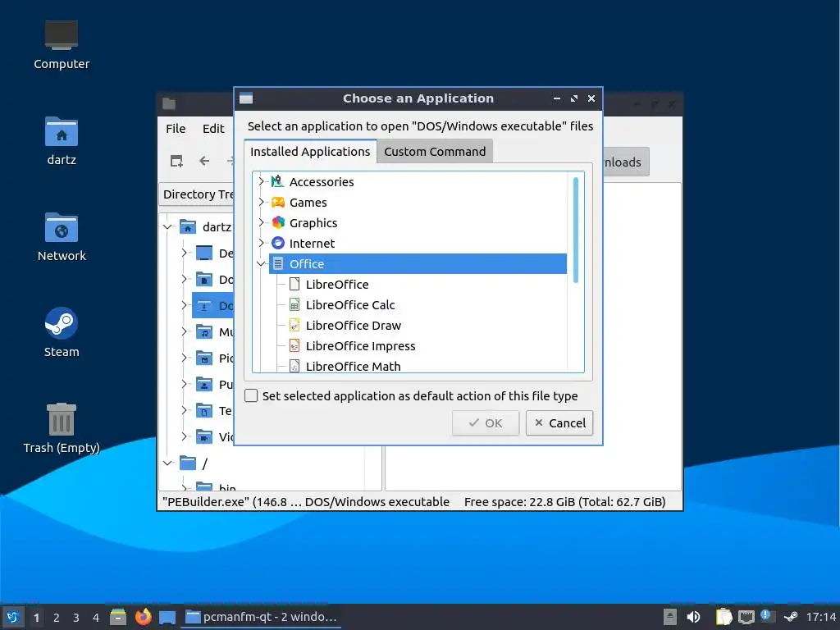Switch to workspace 2 on the taskbar
Image resolution: width=840 pixels, height=630 pixels.
[x=57, y=618]
